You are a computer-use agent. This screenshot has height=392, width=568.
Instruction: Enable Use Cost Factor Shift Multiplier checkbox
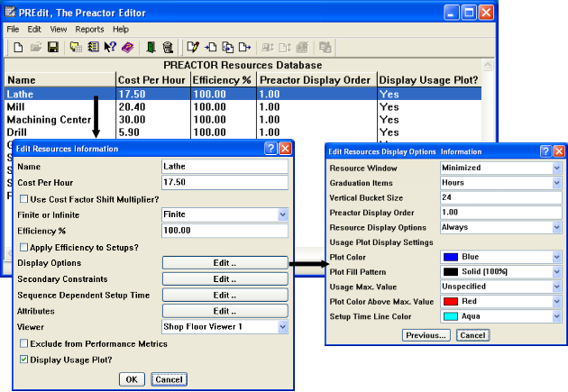24,199
